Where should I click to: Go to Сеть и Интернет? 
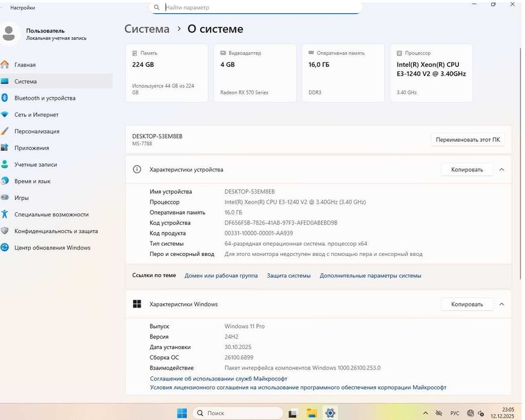coord(57,114)
